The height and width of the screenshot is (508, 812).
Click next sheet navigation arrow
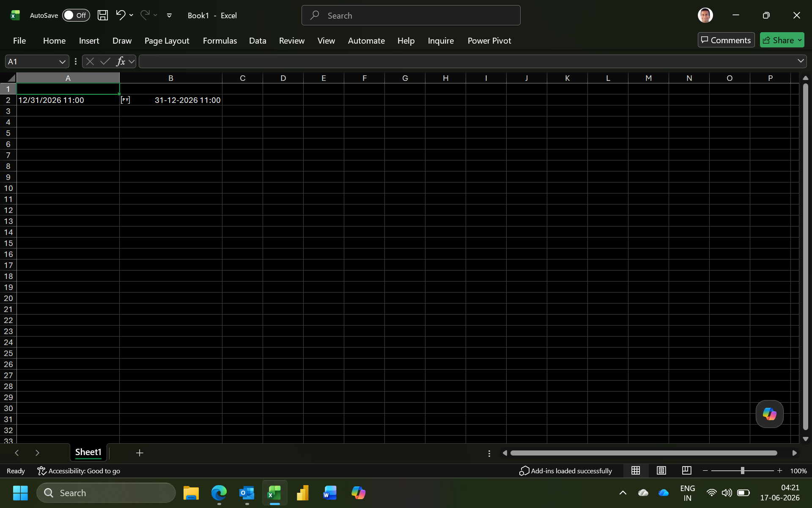point(37,453)
